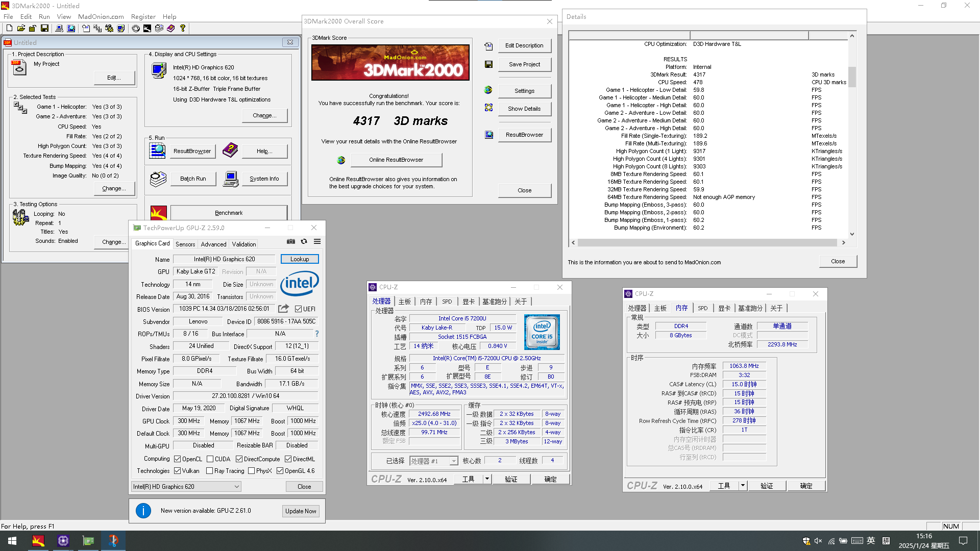This screenshot has width=980, height=551.
Task: Click the Show Details button
Action: coord(524,109)
